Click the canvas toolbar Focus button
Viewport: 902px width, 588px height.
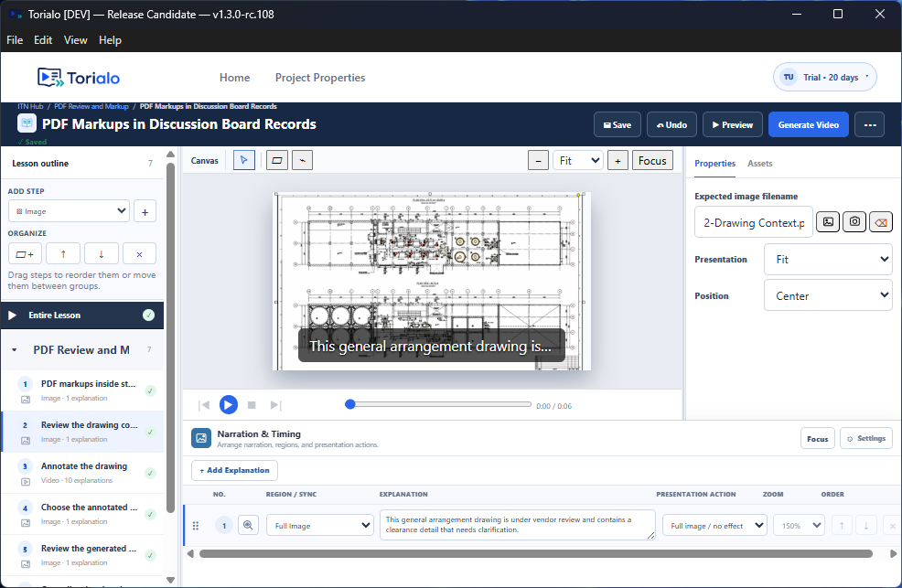(x=652, y=161)
